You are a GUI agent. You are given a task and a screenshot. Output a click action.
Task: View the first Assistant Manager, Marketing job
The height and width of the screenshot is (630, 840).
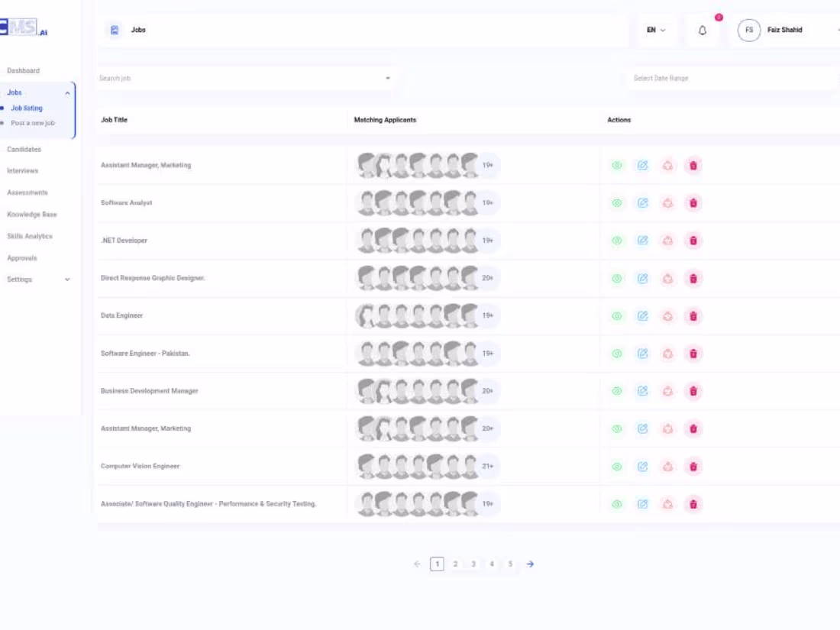(x=616, y=166)
